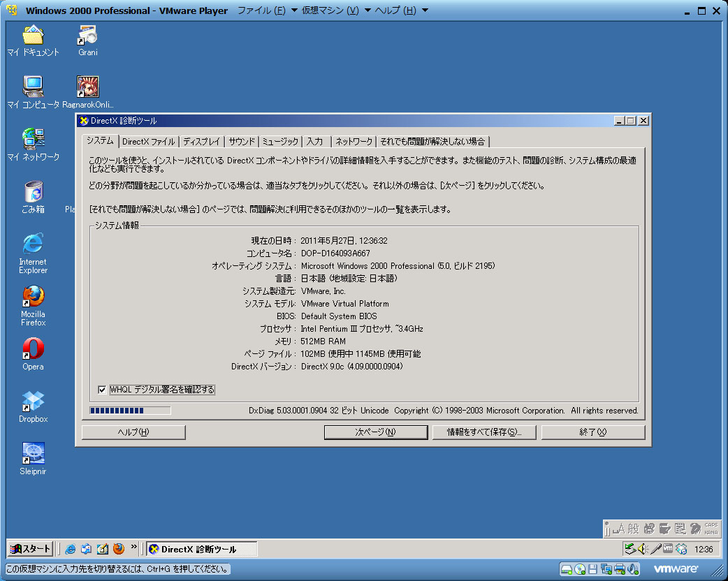This screenshot has width=728, height=581.
Task: Switch to the ディスプレイ tab
Action: tap(201, 142)
